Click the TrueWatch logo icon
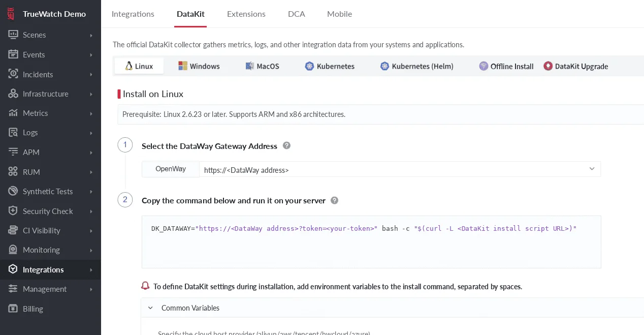This screenshot has height=335, width=644. point(11,14)
